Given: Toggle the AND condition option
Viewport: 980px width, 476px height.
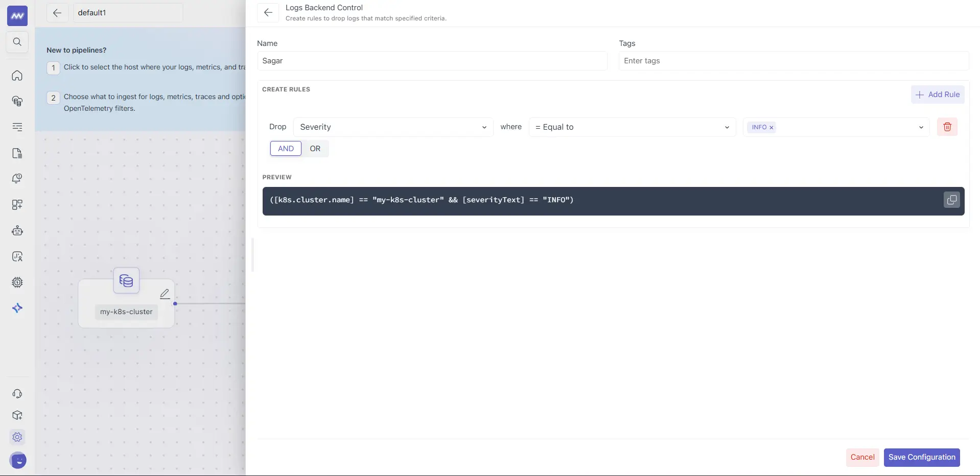Looking at the screenshot, I should tap(285, 149).
